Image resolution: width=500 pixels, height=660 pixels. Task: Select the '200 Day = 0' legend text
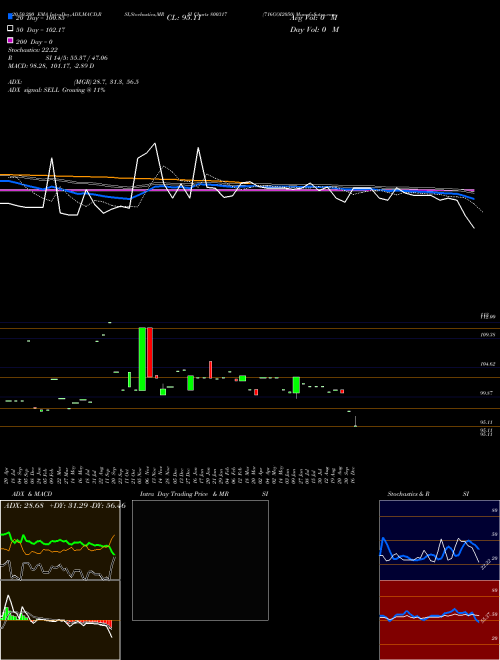coord(34,42)
